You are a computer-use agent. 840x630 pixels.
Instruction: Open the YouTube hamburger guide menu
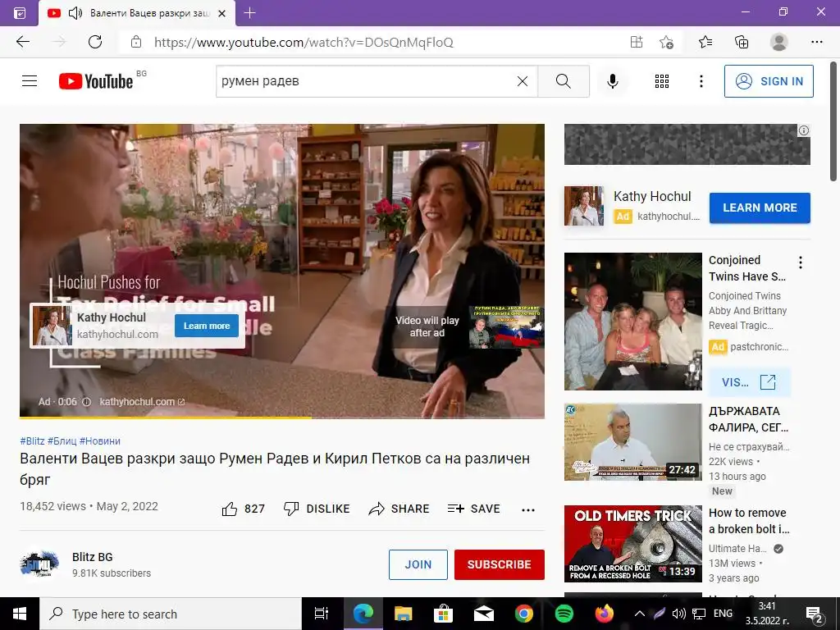[30, 81]
